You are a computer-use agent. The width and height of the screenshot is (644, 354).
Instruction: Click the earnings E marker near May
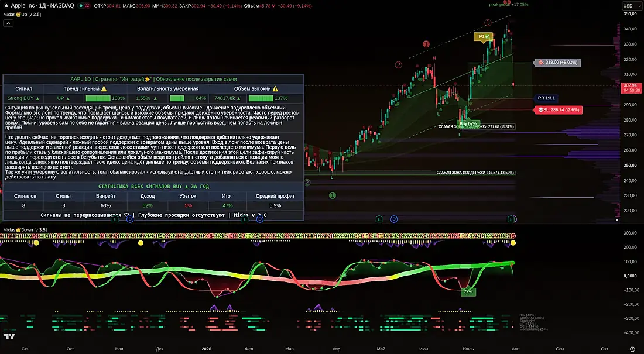379,219
